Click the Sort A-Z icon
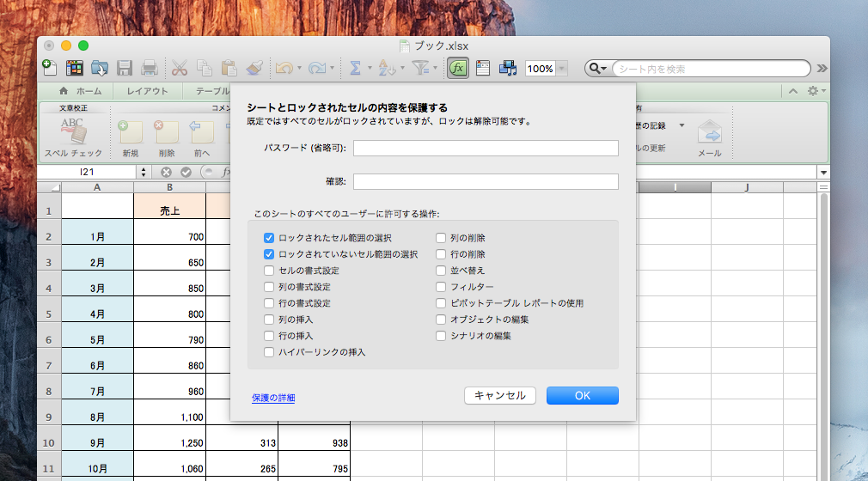Image resolution: width=868 pixels, height=481 pixels. click(x=387, y=68)
